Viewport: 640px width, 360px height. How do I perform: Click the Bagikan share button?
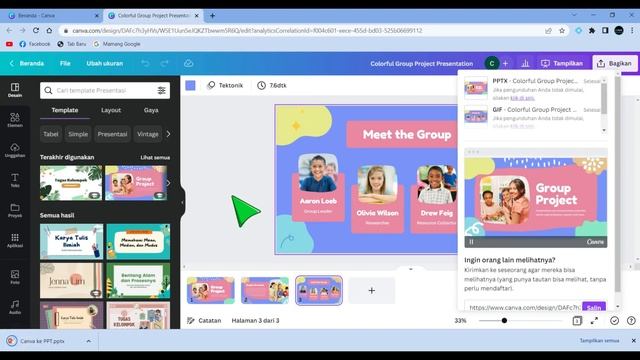click(x=615, y=63)
